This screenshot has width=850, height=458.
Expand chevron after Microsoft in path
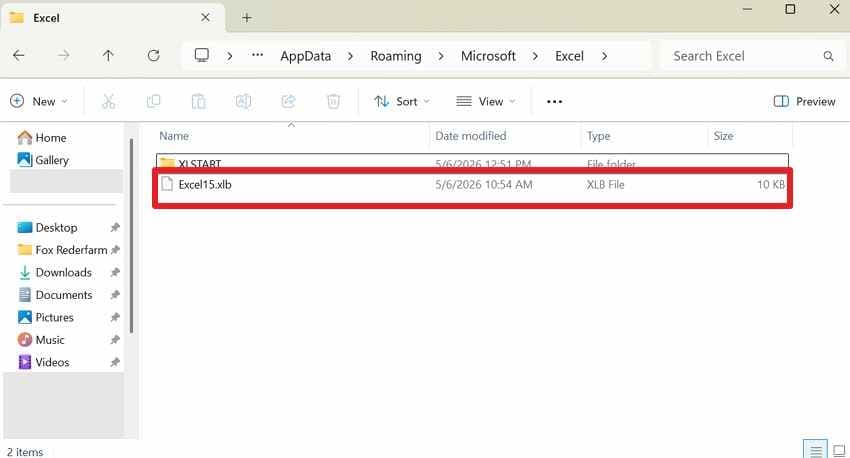535,56
